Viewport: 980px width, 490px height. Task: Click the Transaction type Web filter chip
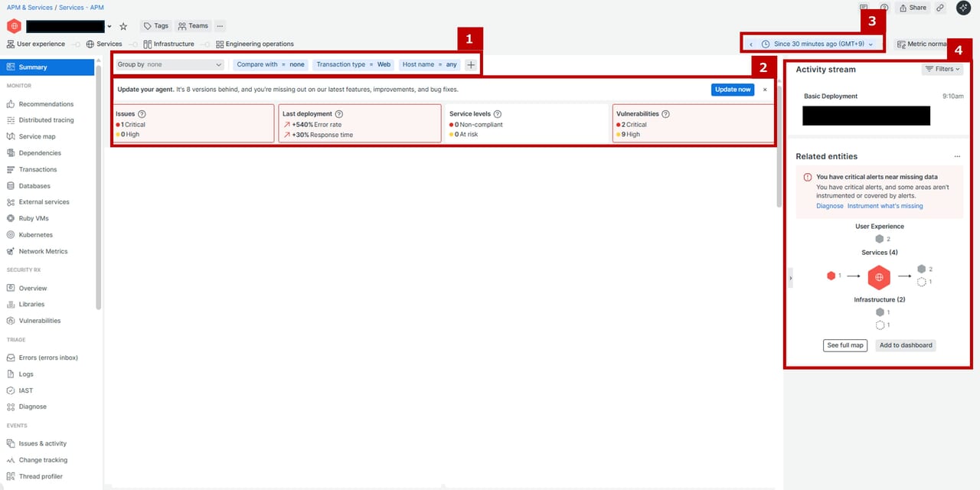354,65
